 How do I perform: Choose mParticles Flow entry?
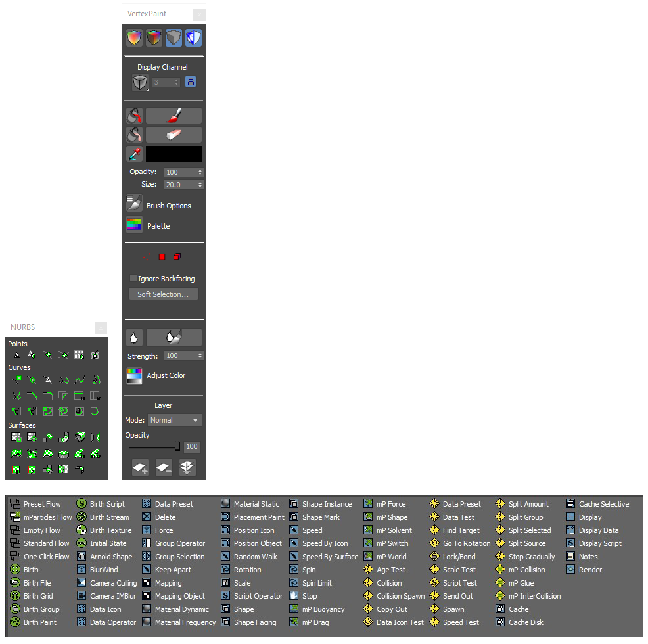[x=41, y=517]
